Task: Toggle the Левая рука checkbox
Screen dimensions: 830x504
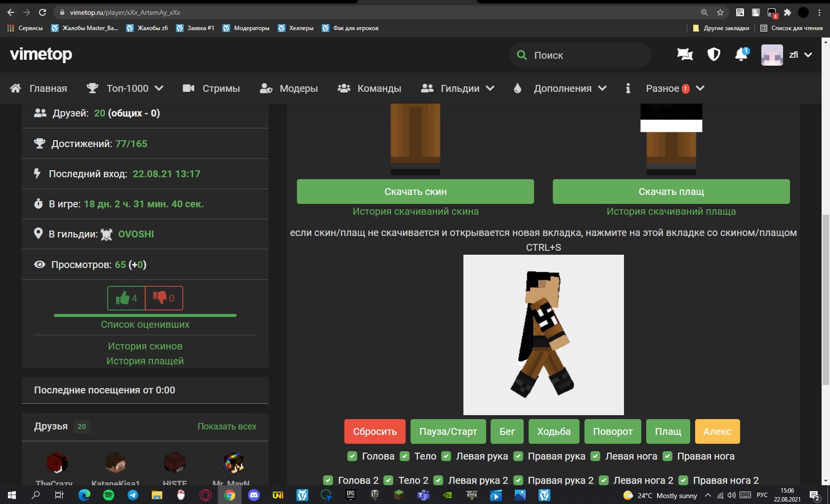Action: point(446,456)
